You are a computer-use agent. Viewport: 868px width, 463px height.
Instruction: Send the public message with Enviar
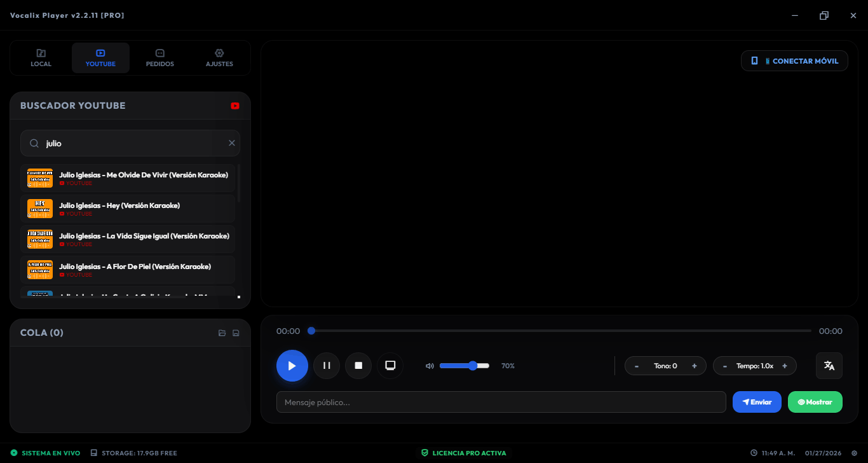[x=756, y=402]
